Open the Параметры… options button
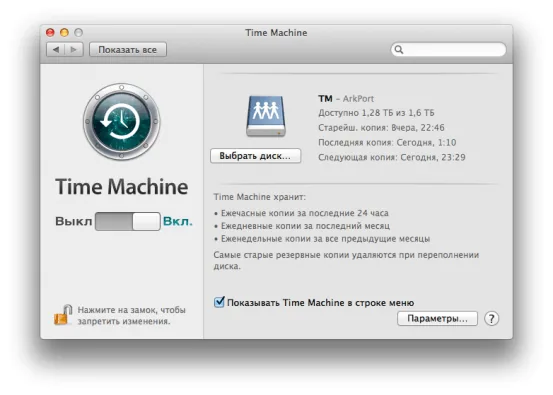 coord(437,318)
